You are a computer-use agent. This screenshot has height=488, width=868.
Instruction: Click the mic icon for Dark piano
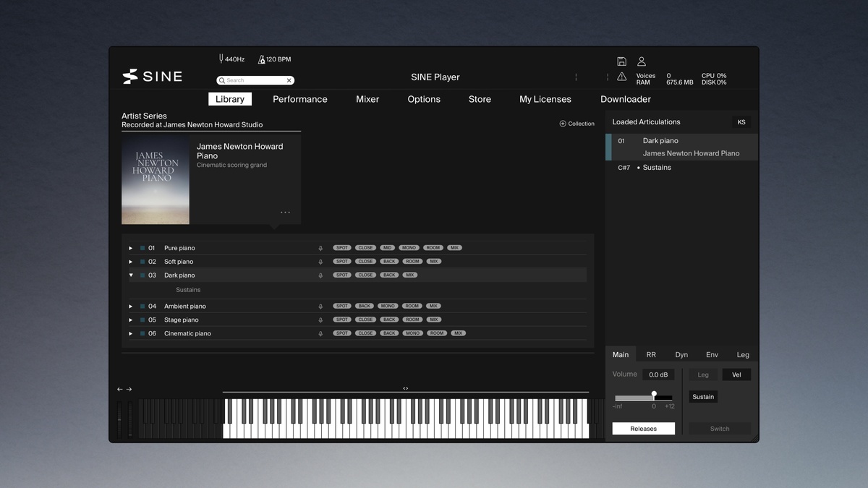pyautogui.click(x=320, y=275)
